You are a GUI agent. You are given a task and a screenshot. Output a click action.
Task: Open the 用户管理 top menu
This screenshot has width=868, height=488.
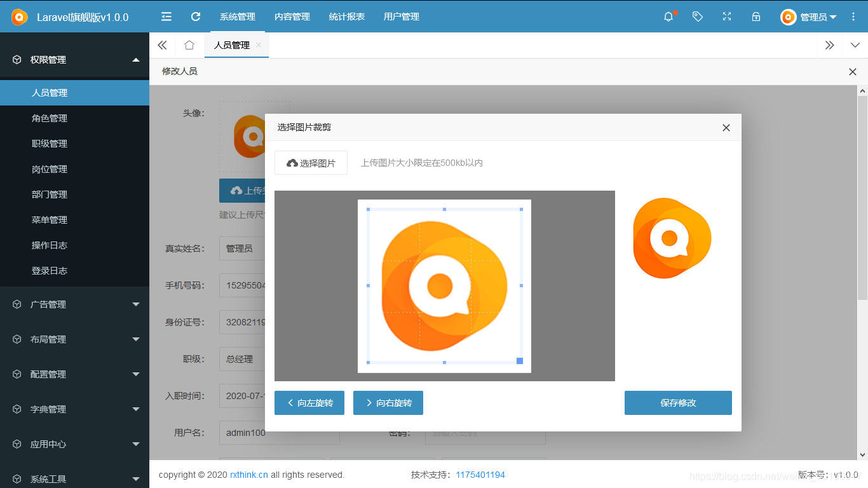402,17
